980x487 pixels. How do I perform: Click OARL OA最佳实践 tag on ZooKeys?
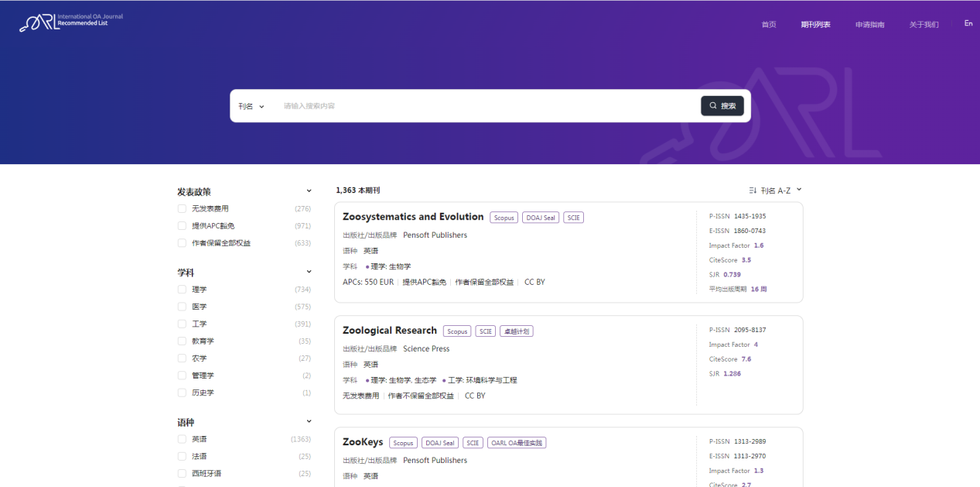point(517,443)
